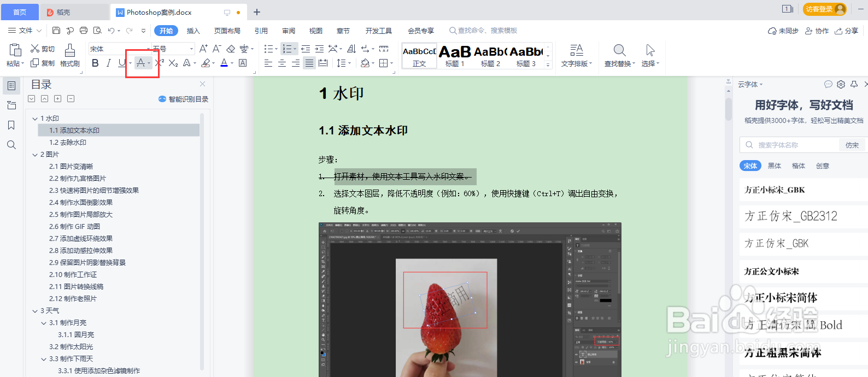Viewport: 868px width, 377px height.
Task: Toggle Superscript X² formatting
Action: 160,63
